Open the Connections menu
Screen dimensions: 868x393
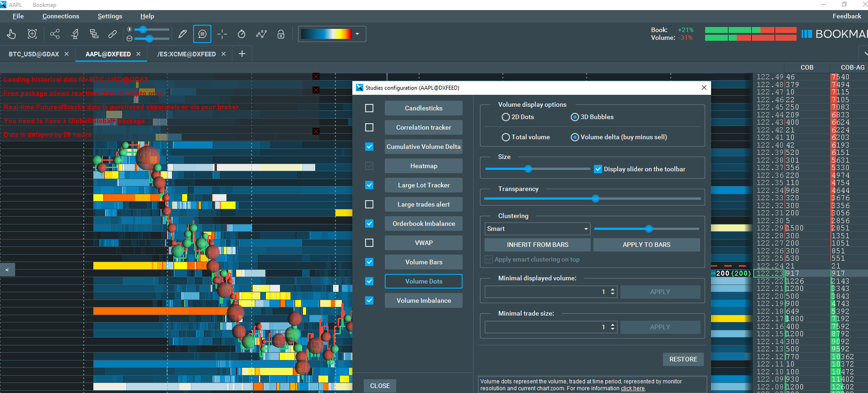click(x=61, y=16)
